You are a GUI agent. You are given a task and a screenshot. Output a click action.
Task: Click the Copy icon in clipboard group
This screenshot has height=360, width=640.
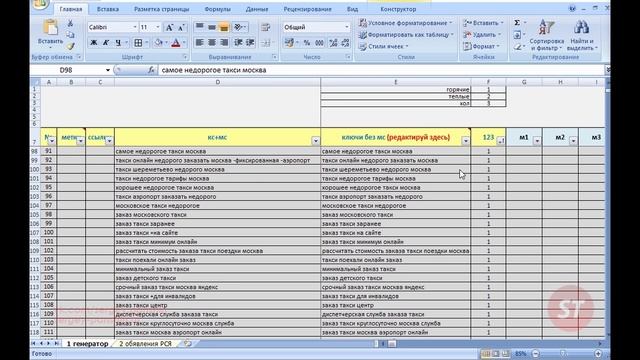click(x=70, y=35)
